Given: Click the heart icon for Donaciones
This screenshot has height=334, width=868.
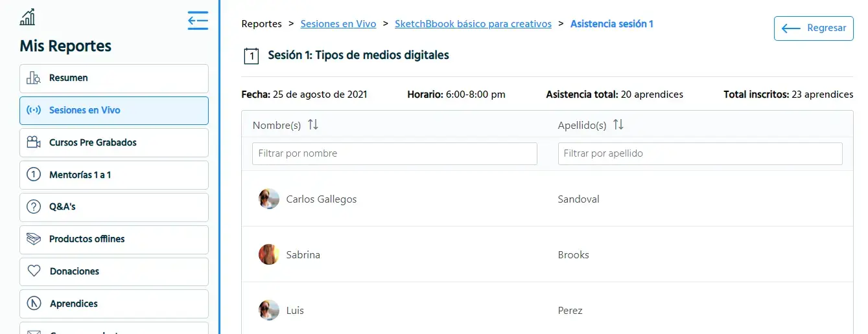Looking at the screenshot, I should click(x=34, y=271).
